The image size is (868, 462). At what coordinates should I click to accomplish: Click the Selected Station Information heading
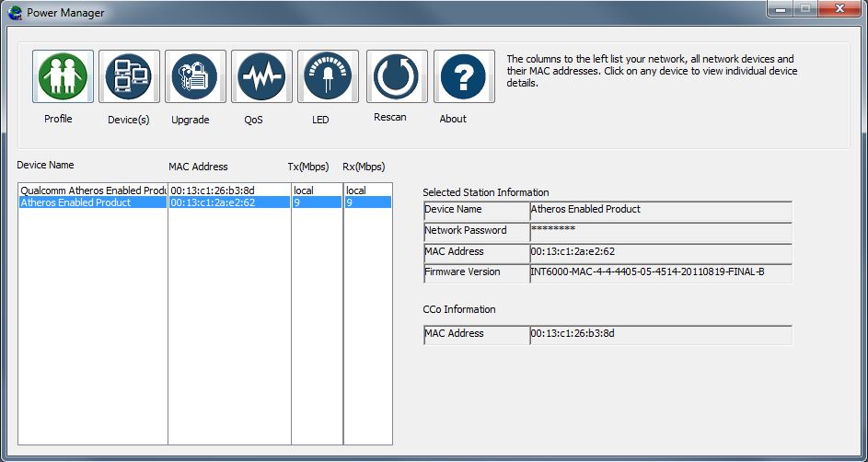coord(486,192)
